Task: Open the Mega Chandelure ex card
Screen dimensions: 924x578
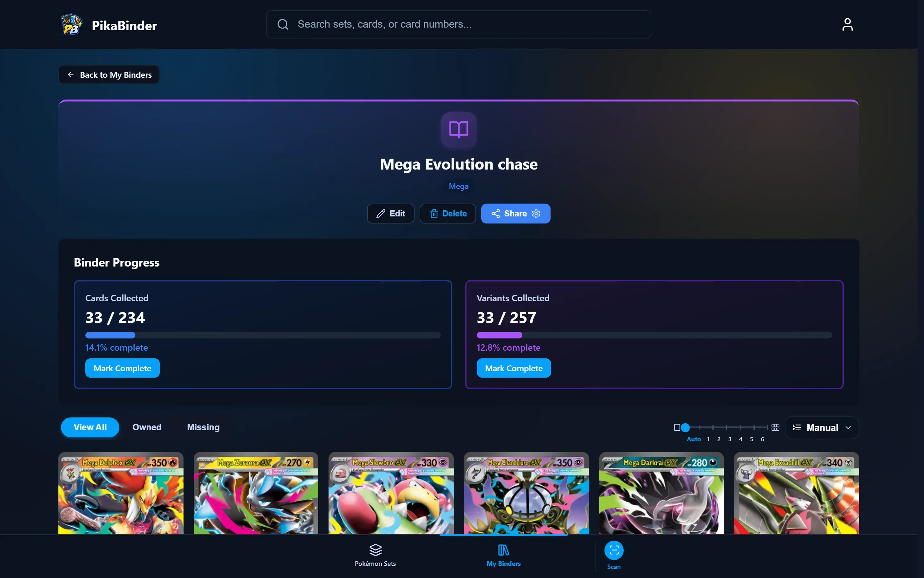Action: coord(526,493)
